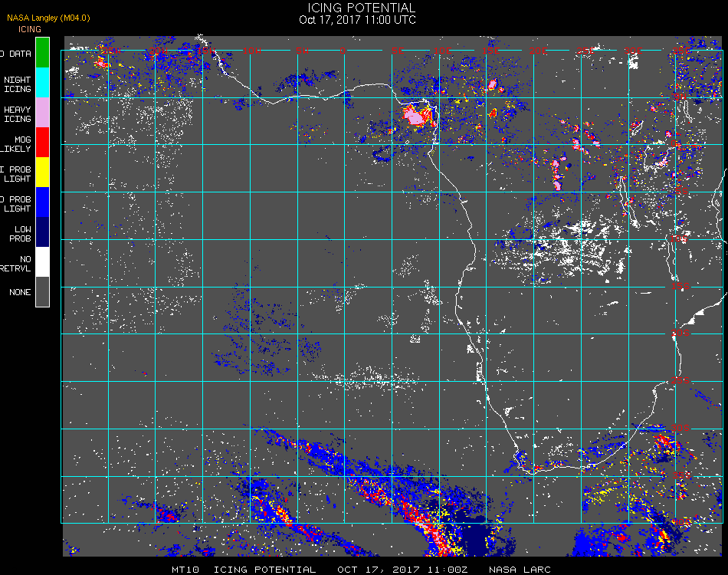Image resolution: width=728 pixels, height=575 pixels.
Task: Click the 5E longitude label
Action: (398, 51)
